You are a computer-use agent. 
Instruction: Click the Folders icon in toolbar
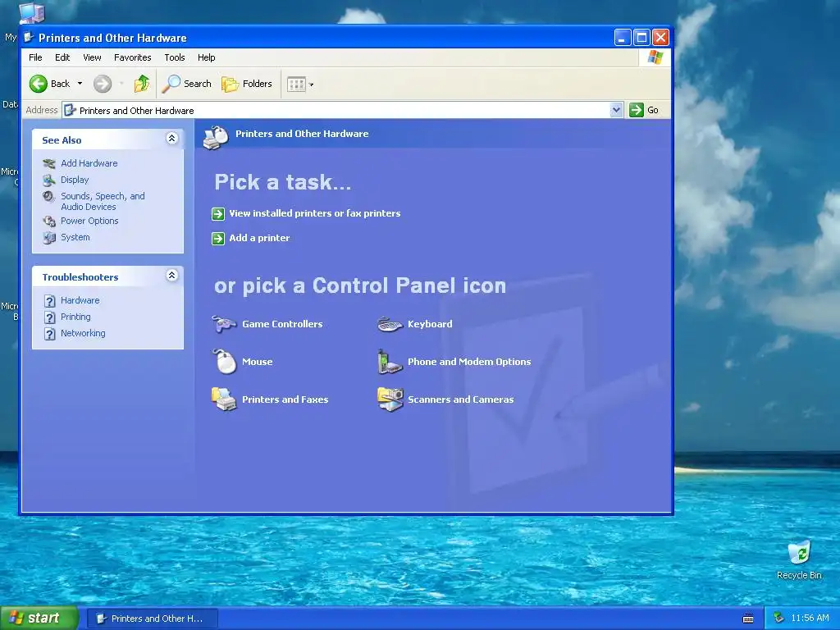pyautogui.click(x=231, y=84)
